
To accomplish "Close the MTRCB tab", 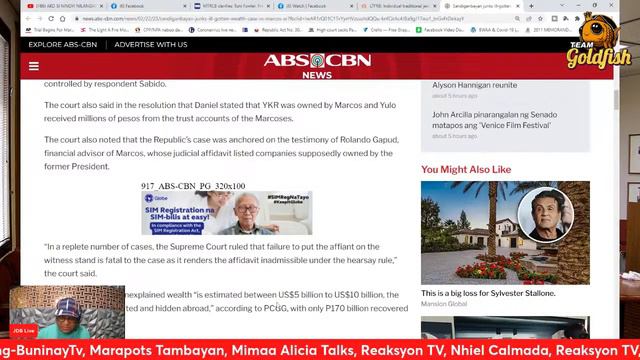I will tap(268, 6).
